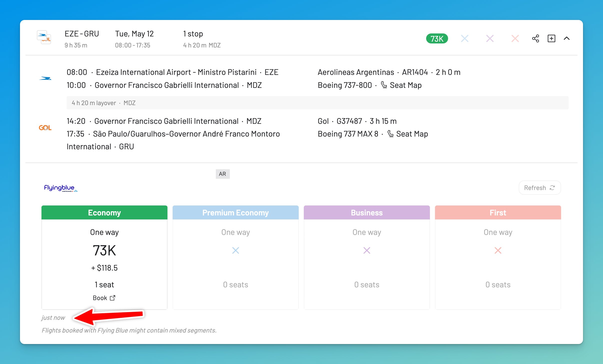Open the AR program selector badge
Screen dimensions: 603x364
click(x=222, y=174)
